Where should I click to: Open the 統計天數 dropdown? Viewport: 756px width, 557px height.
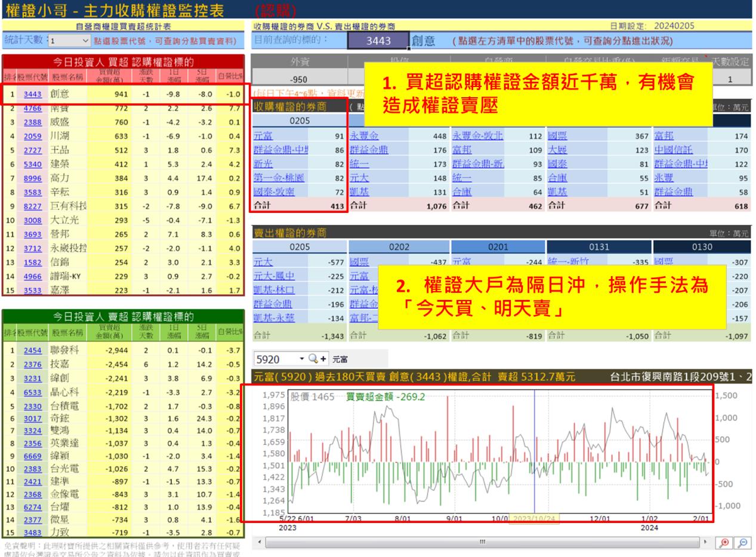pyautogui.click(x=69, y=41)
